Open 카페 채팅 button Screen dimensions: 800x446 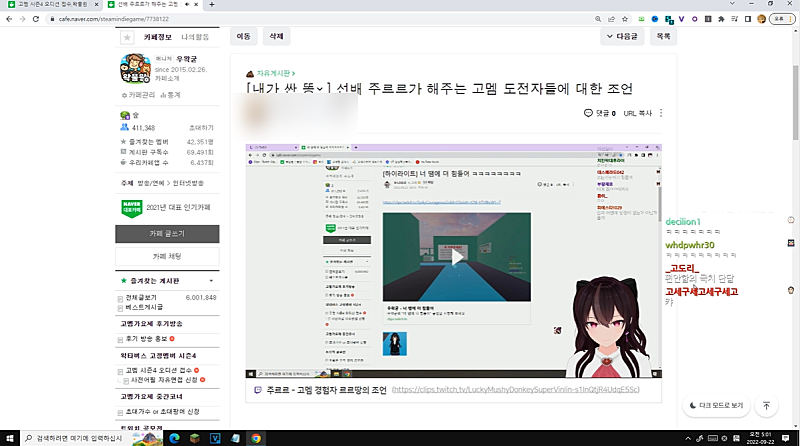click(167, 256)
